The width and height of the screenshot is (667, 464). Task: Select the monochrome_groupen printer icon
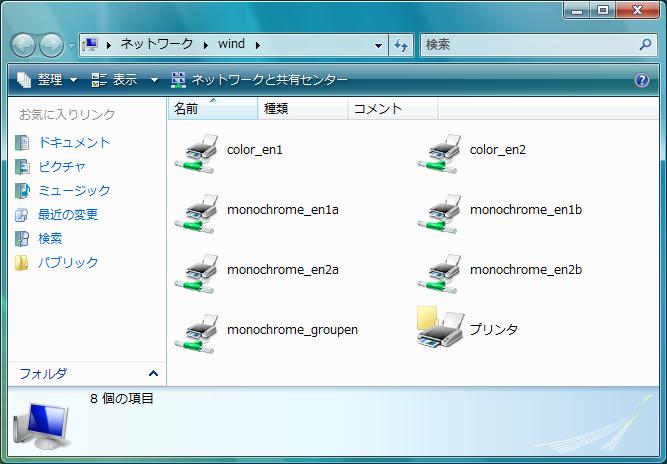coord(195,333)
